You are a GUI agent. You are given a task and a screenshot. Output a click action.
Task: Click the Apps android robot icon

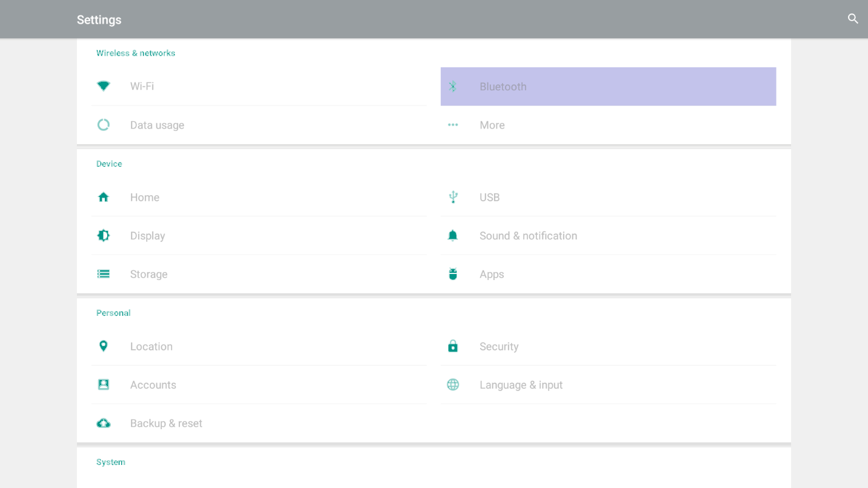pyautogui.click(x=453, y=274)
